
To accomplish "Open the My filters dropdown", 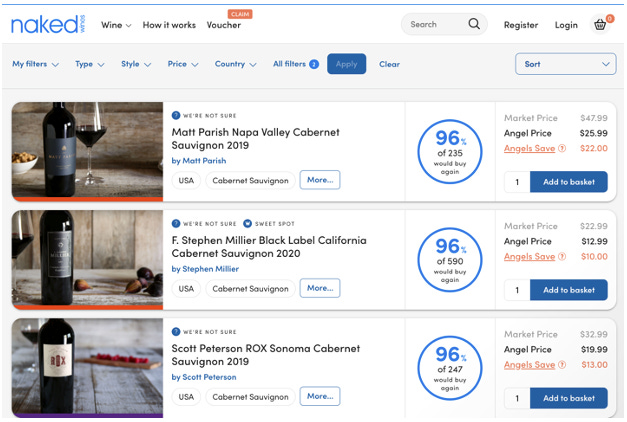I will (x=36, y=64).
